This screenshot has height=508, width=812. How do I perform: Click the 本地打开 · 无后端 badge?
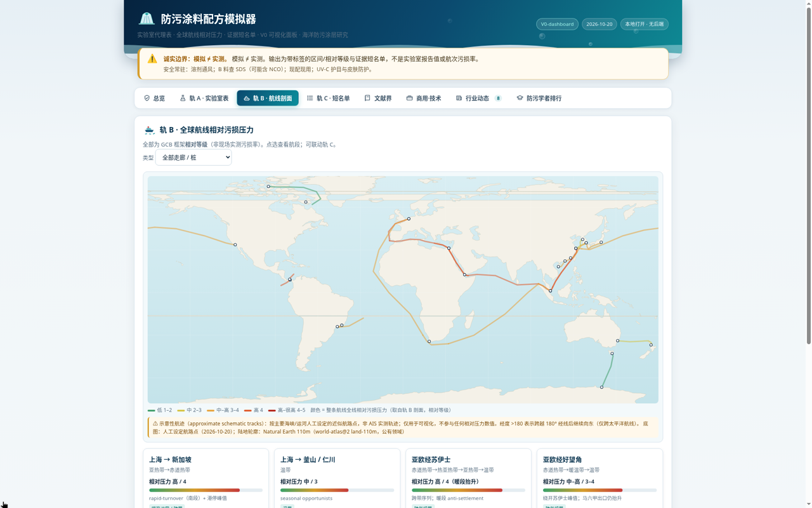(x=644, y=24)
